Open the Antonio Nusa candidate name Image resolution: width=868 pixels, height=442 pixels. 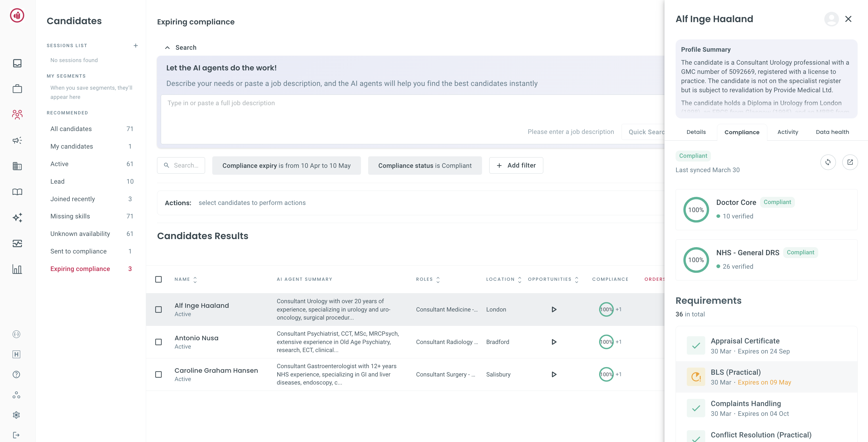[x=196, y=338]
